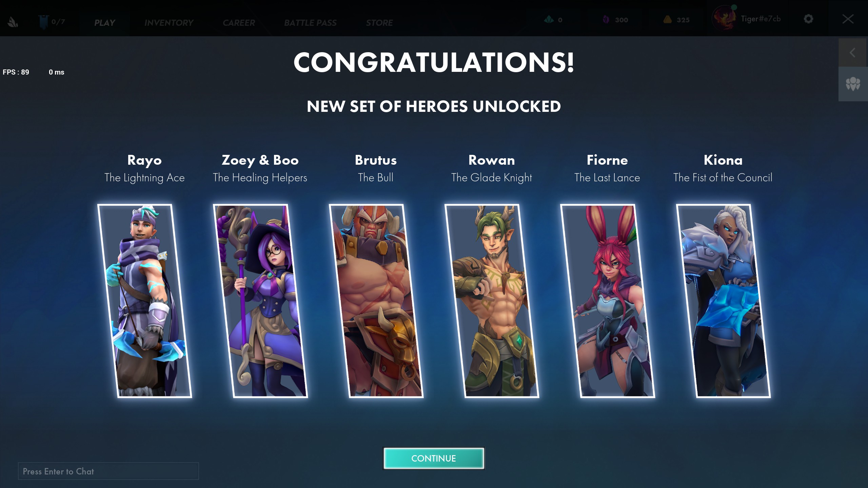Click the game logo home icon
Viewport: 868px width, 488px height.
point(13,22)
